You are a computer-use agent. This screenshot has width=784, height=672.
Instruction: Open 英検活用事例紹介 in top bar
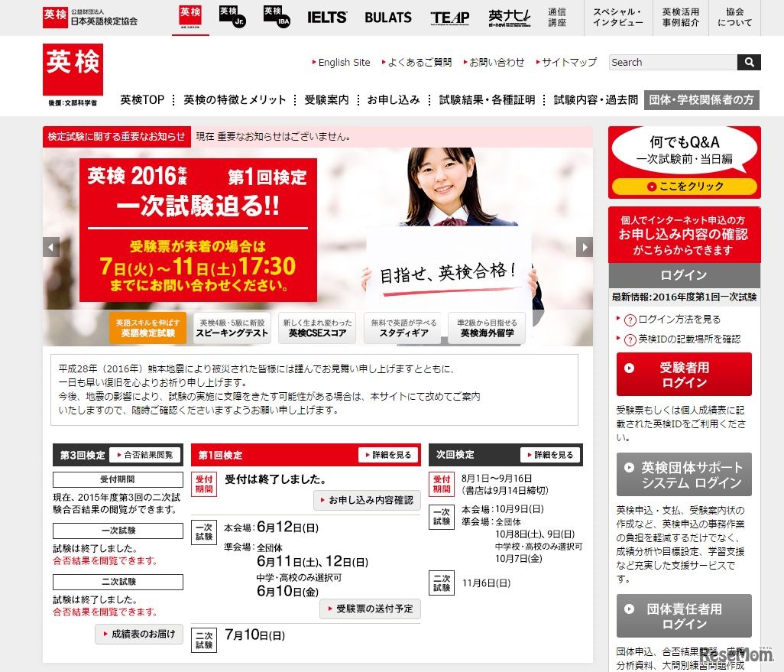pyautogui.click(x=681, y=18)
